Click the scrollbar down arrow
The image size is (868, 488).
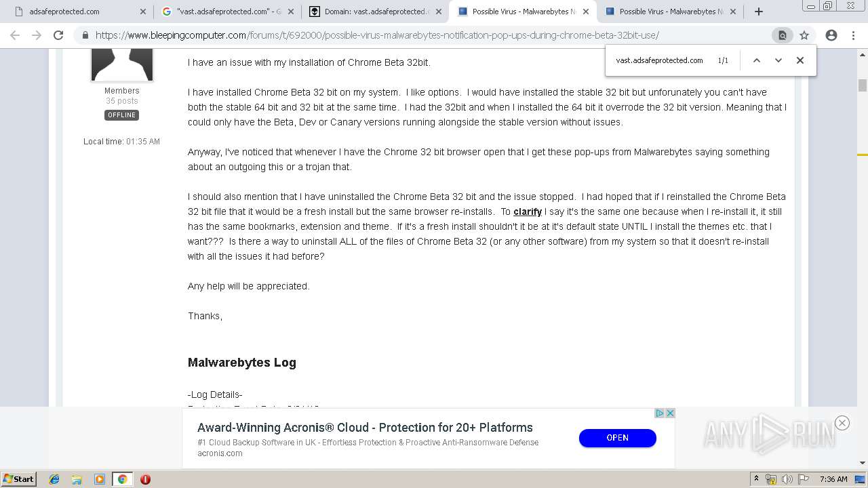coord(863,463)
